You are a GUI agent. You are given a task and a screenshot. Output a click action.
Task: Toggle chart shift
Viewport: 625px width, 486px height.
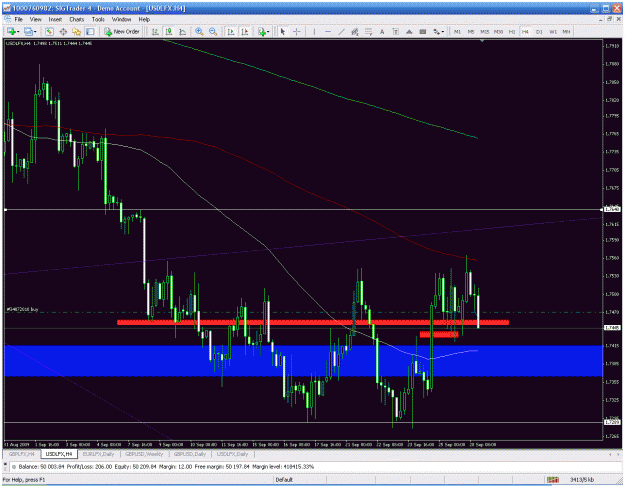[245, 31]
